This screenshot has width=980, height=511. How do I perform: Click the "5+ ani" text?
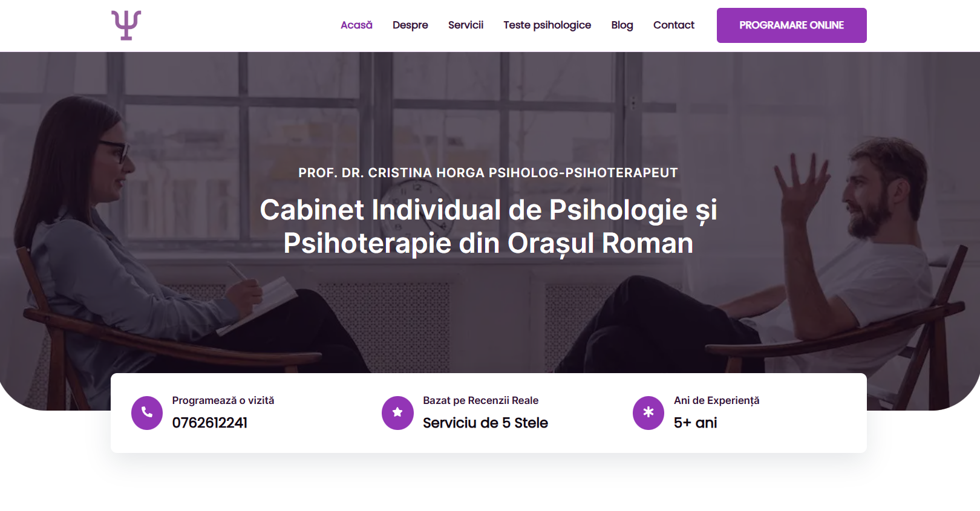pyautogui.click(x=695, y=423)
